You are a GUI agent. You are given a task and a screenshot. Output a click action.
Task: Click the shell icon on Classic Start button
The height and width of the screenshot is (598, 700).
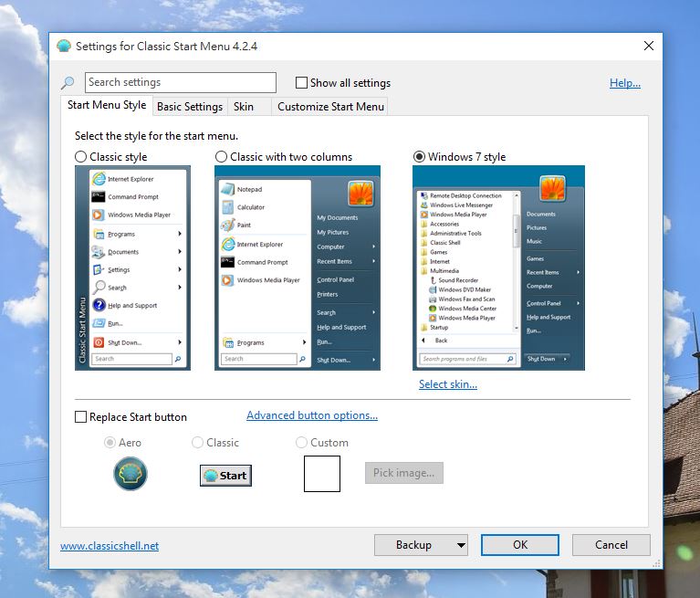pos(211,476)
